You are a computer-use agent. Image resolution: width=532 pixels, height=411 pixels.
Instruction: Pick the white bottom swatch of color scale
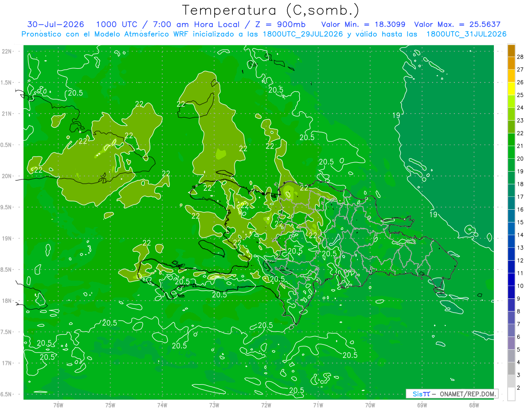(x=511, y=394)
